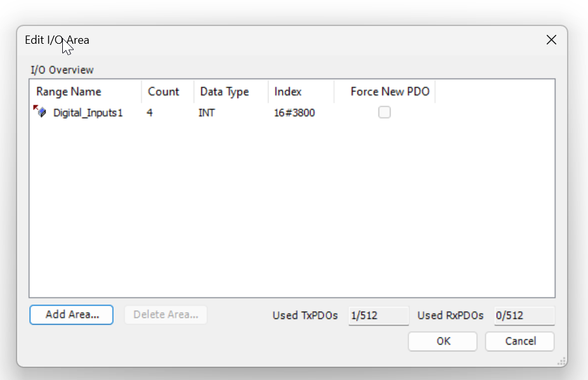Image resolution: width=588 pixels, height=380 pixels.
Task: Confirm the dialog with OK
Action: [x=443, y=341]
